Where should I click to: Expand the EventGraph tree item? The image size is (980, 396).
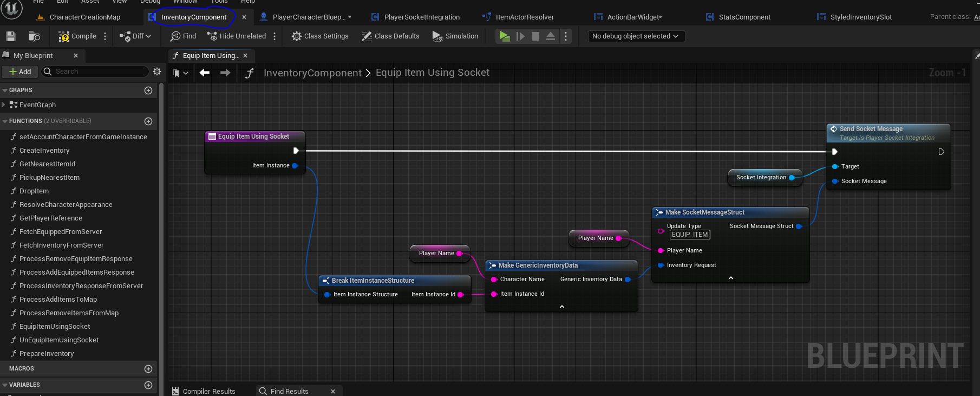(4, 105)
